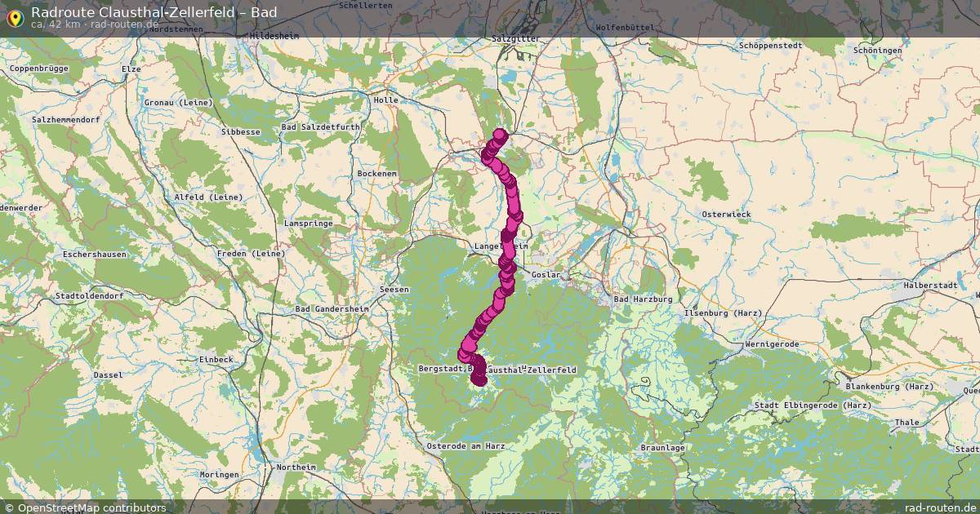
Task: Select the Halberstadt label on the right
Action: click(x=930, y=286)
